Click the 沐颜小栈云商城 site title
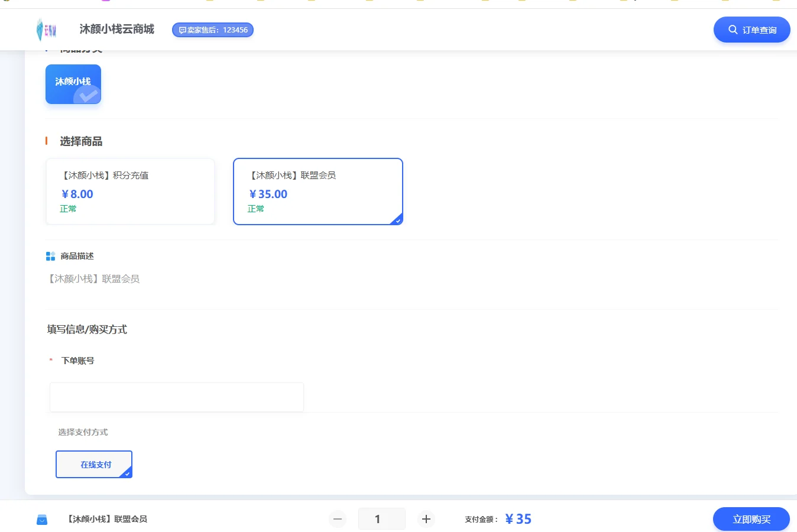 coord(116,29)
